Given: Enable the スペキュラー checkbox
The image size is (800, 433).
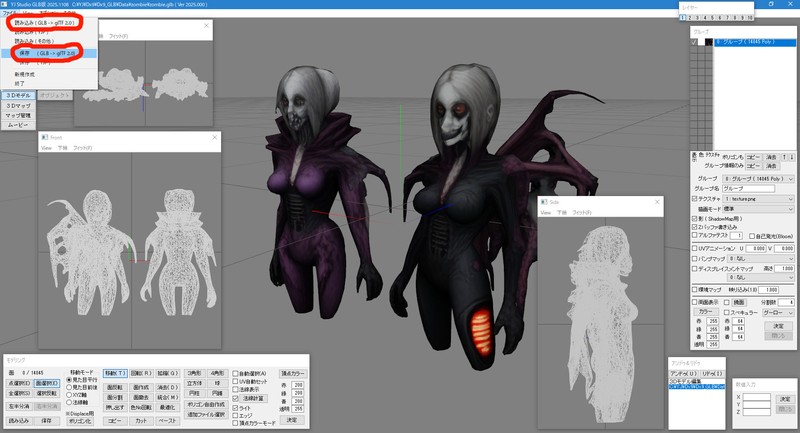Looking at the screenshot, I should (x=727, y=313).
